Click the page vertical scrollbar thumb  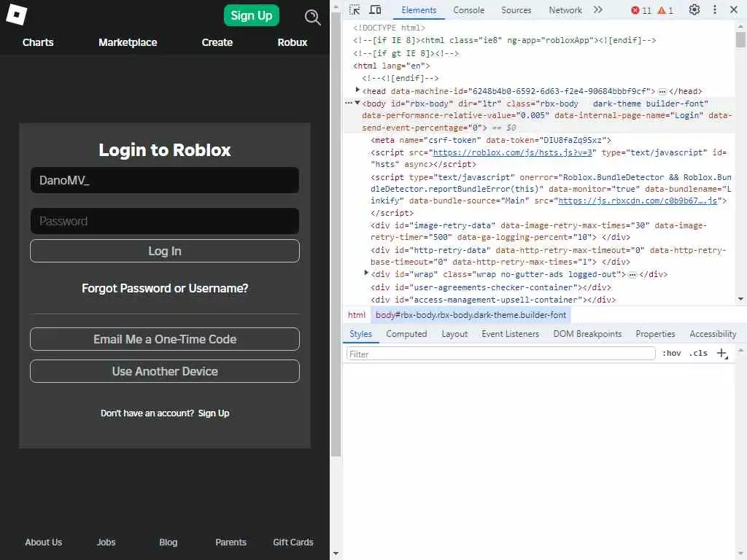click(336, 234)
